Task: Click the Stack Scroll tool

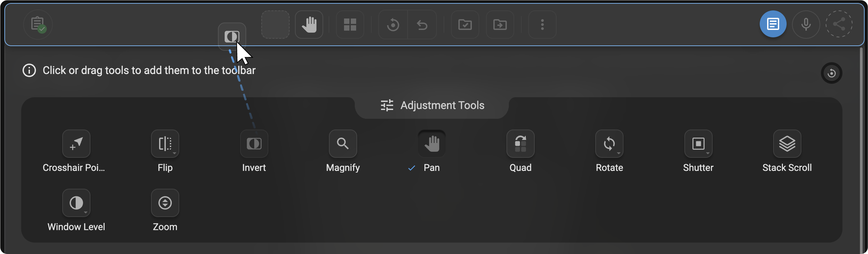Action: 787,144
